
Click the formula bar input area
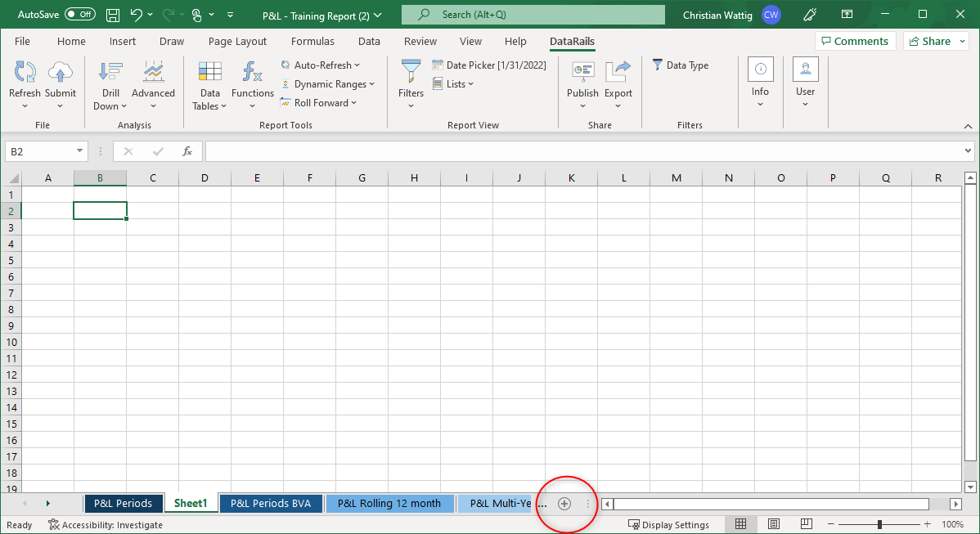point(584,151)
